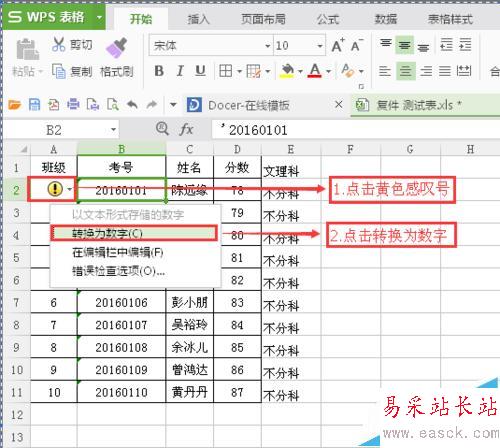Screen dimensions: 500x448
Task: Align text left
Action: click(385, 71)
